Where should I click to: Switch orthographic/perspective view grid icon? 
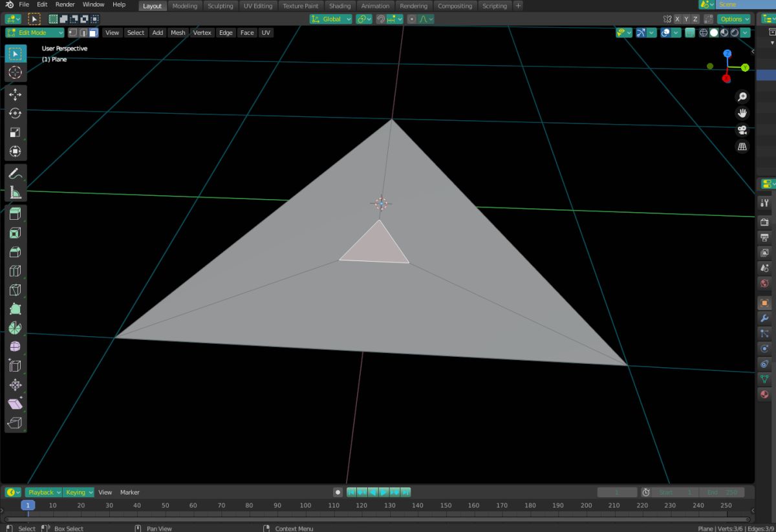click(742, 147)
